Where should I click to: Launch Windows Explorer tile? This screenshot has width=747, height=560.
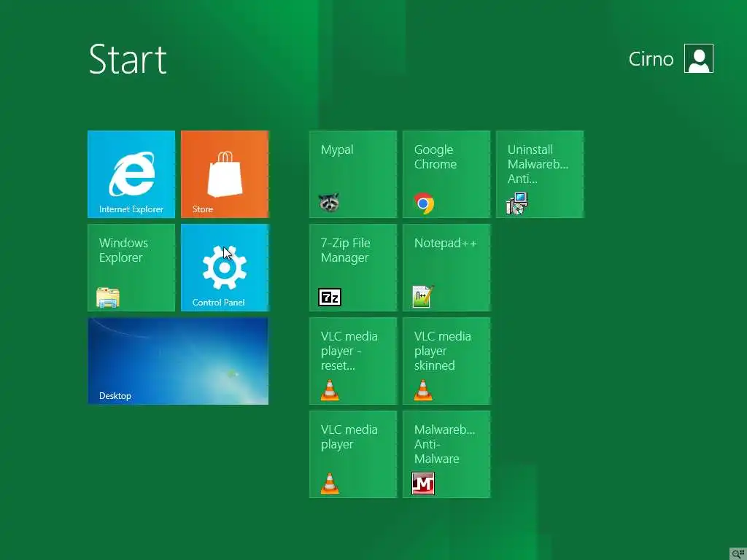point(131,267)
